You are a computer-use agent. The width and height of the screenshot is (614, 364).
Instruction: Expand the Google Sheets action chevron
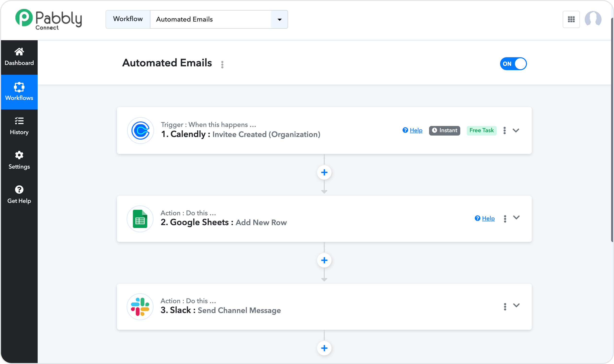point(516,218)
